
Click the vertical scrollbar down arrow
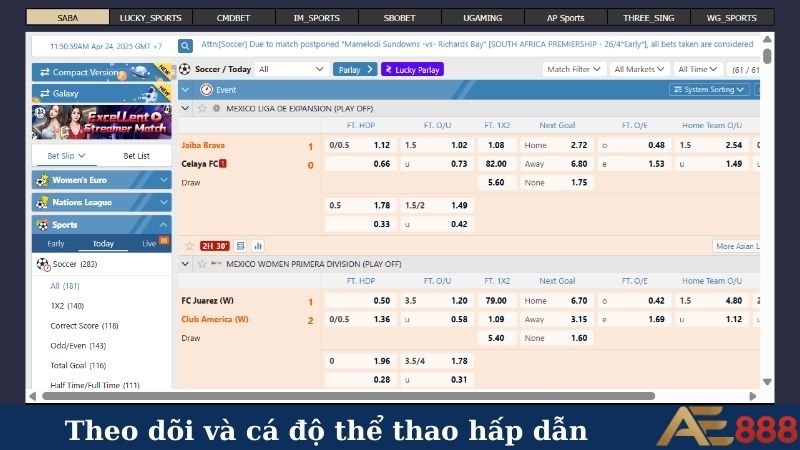(x=767, y=382)
